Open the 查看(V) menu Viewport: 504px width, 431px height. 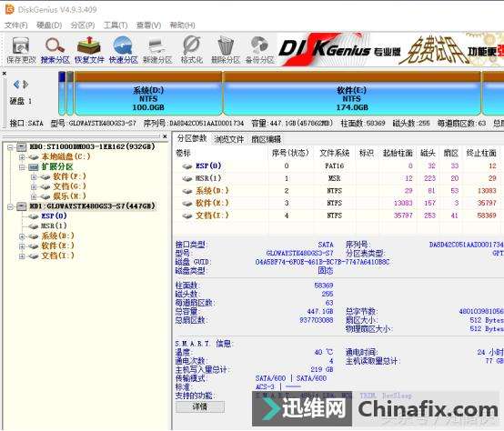(x=148, y=25)
